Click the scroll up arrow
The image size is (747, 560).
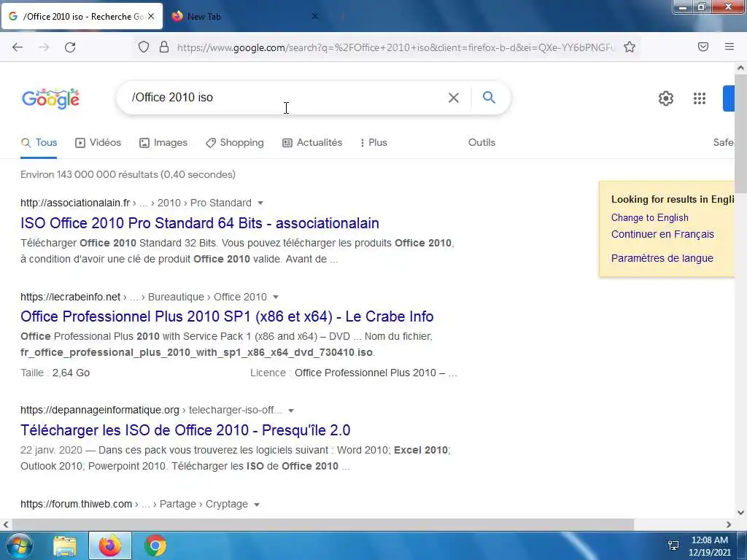(x=740, y=68)
